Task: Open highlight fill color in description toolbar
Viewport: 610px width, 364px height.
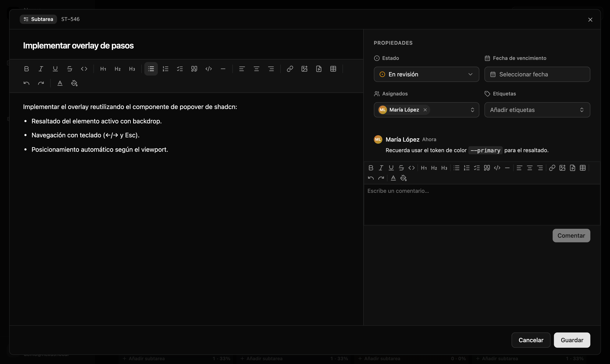Action: (74, 83)
